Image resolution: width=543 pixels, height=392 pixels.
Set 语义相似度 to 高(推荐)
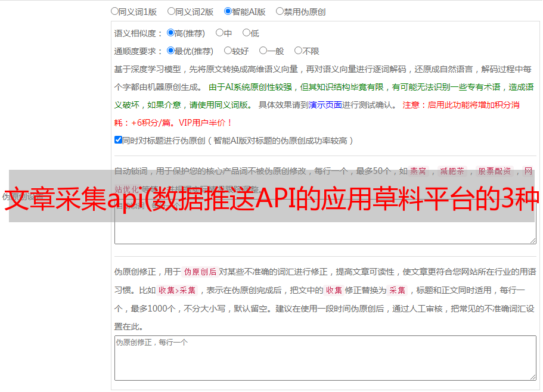(170, 33)
